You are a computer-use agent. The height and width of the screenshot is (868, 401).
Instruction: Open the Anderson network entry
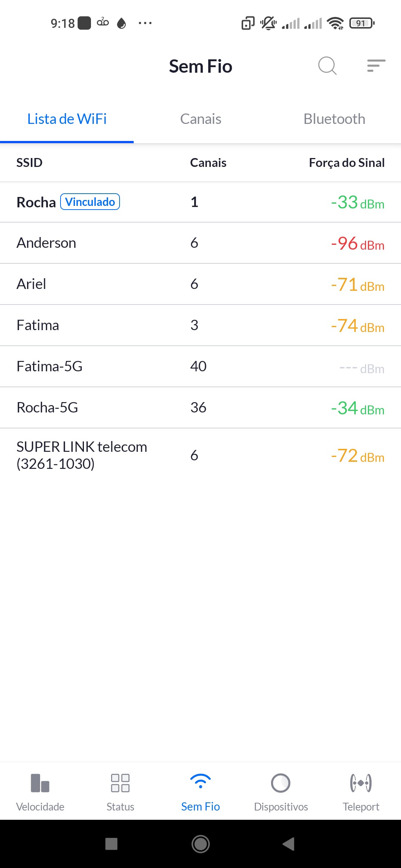[46, 243]
